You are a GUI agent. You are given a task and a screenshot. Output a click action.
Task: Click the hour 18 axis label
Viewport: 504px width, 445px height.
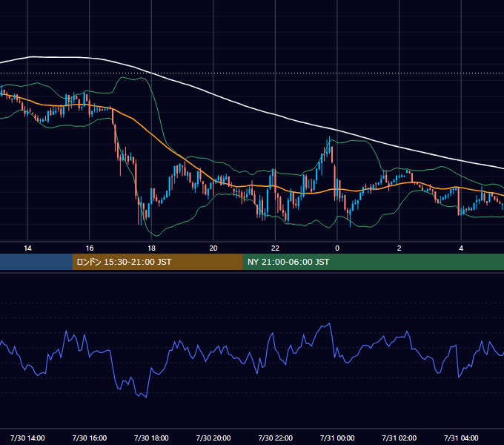pyautogui.click(x=151, y=248)
